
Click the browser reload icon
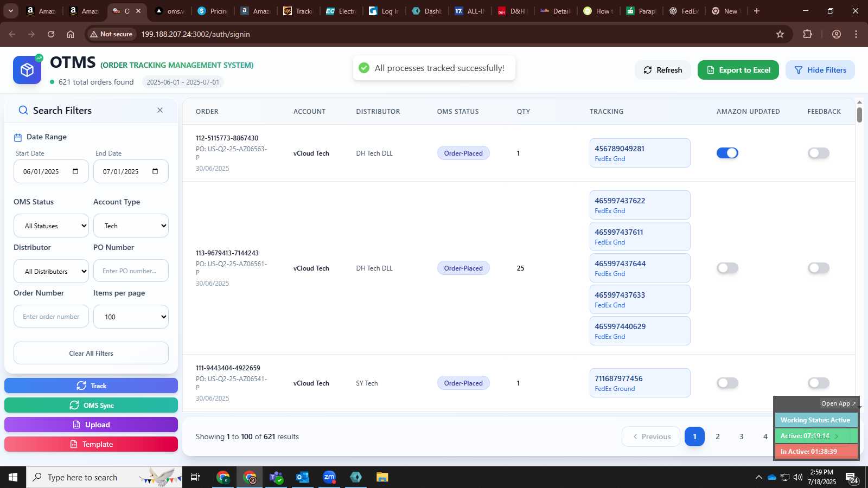51,34
